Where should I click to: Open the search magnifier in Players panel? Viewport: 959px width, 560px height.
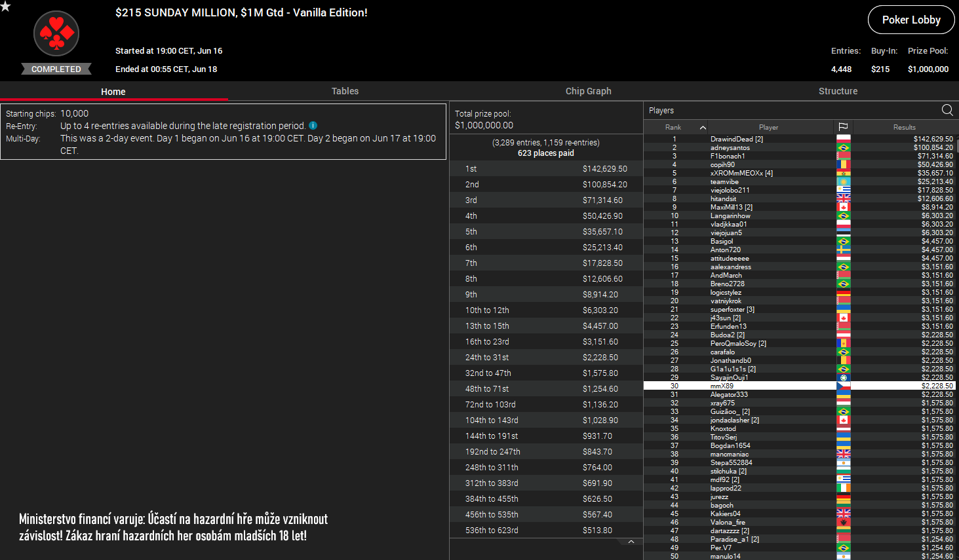tap(947, 110)
